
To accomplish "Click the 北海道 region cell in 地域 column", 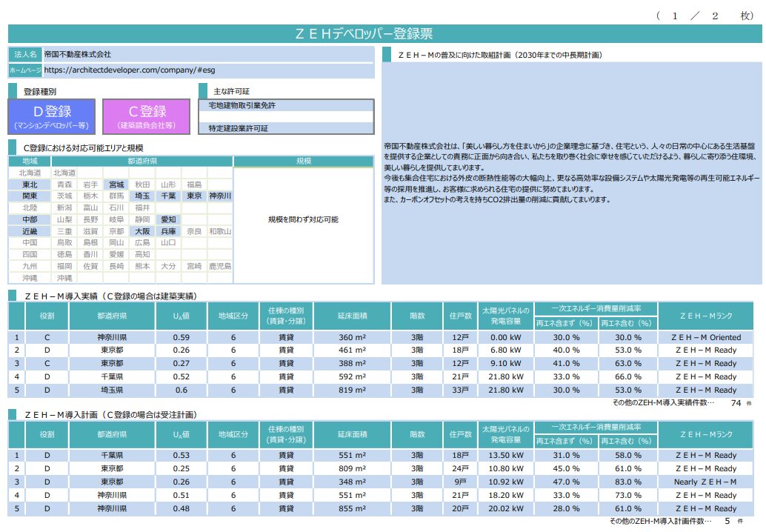I will pos(30,173).
